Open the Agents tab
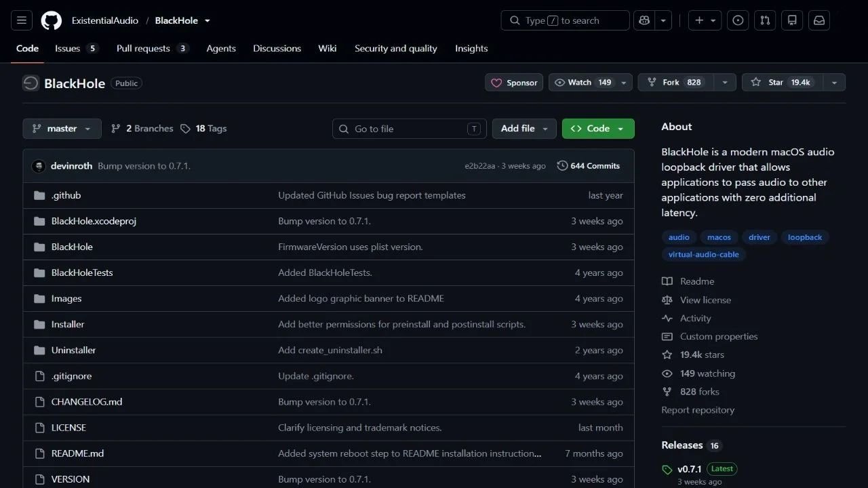Screen dimensions: 868x488 click(221, 48)
